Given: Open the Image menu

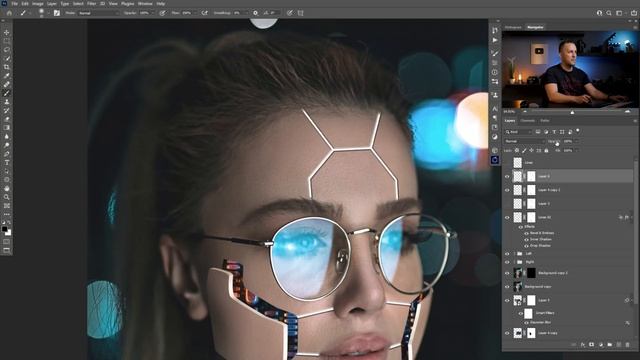Looking at the screenshot, I should coord(38,4).
